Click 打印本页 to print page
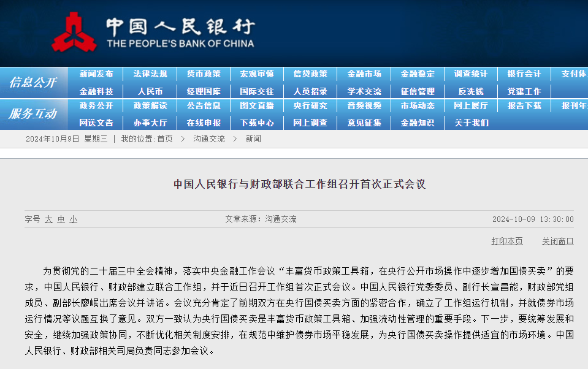Screen dimensions: 588x369 507,241
